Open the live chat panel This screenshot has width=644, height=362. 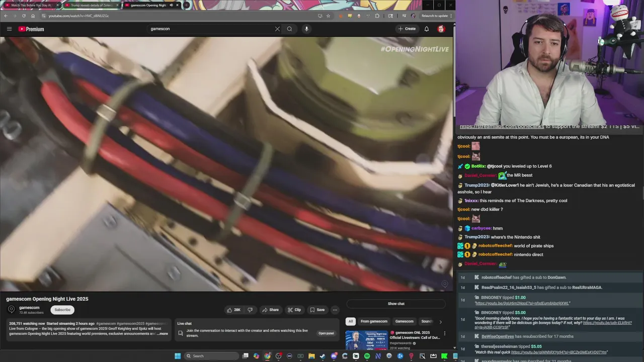click(326, 333)
